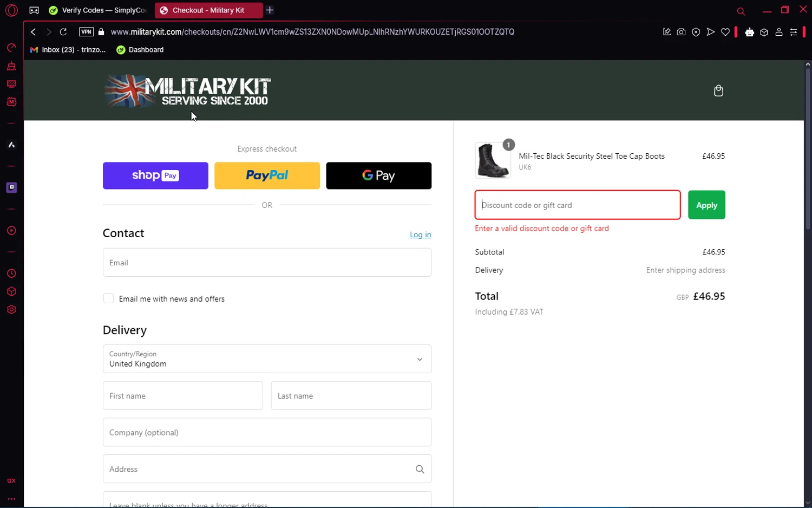This screenshot has height=508, width=812.
Task: Open Extensions cube icon in sidebar
Action: click(x=11, y=291)
